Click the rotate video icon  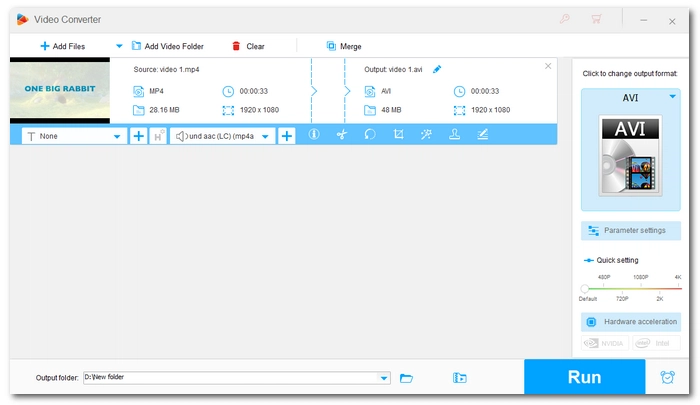370,135
